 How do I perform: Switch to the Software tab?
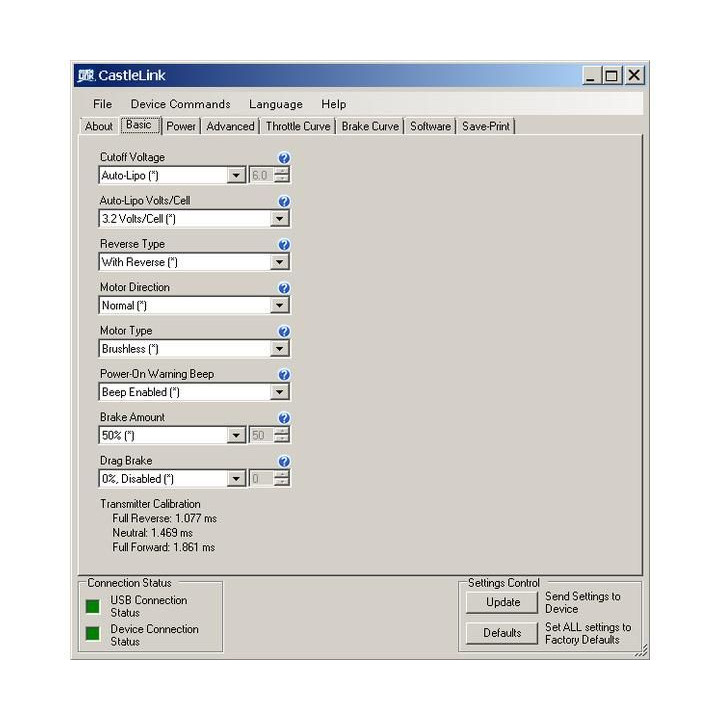[x=430, y=126]
